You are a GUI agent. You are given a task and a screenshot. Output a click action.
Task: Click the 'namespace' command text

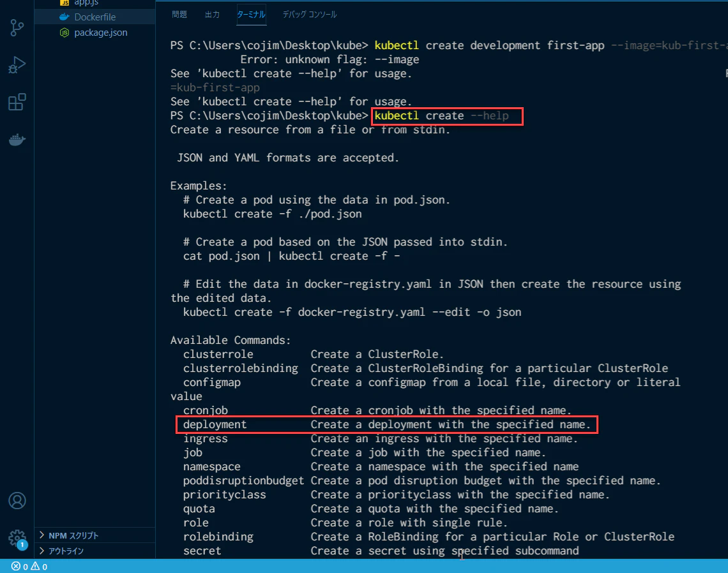pyautogui.click(x=212, y=466)
